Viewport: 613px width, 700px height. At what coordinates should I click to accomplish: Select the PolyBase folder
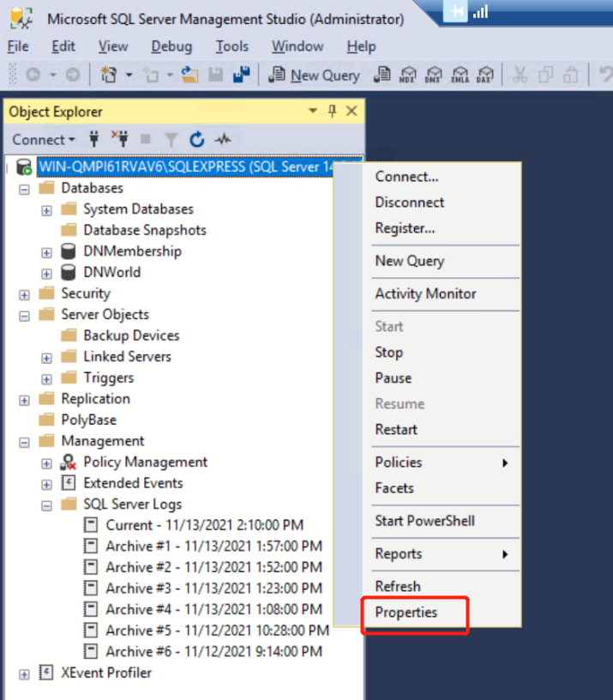coord(89,419)
